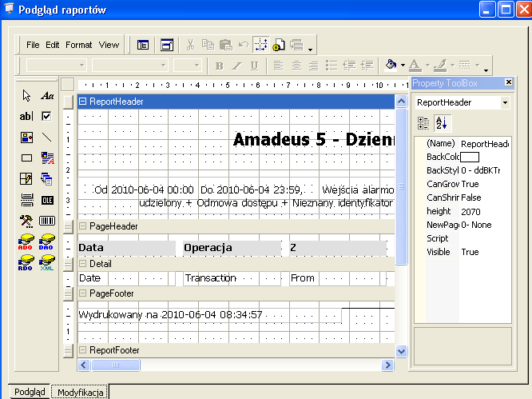Toggle right text alignment

pos(314,66)
